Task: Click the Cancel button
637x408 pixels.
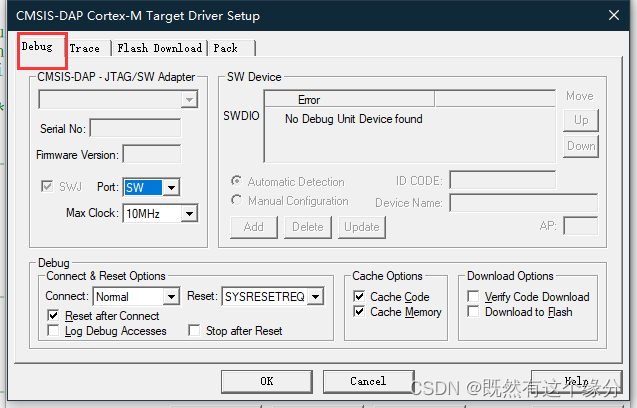Action: 368,382
